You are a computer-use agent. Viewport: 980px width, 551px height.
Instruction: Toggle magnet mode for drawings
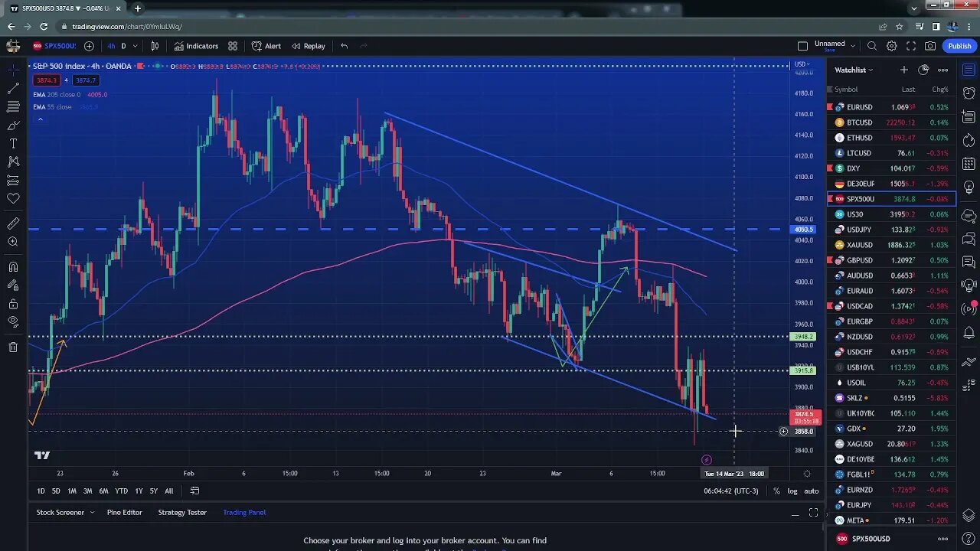tap(13, 267)
